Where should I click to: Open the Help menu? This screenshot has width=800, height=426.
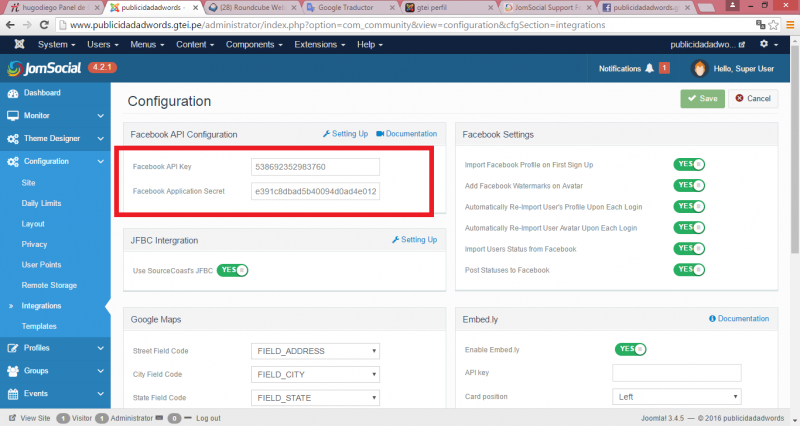369,44
